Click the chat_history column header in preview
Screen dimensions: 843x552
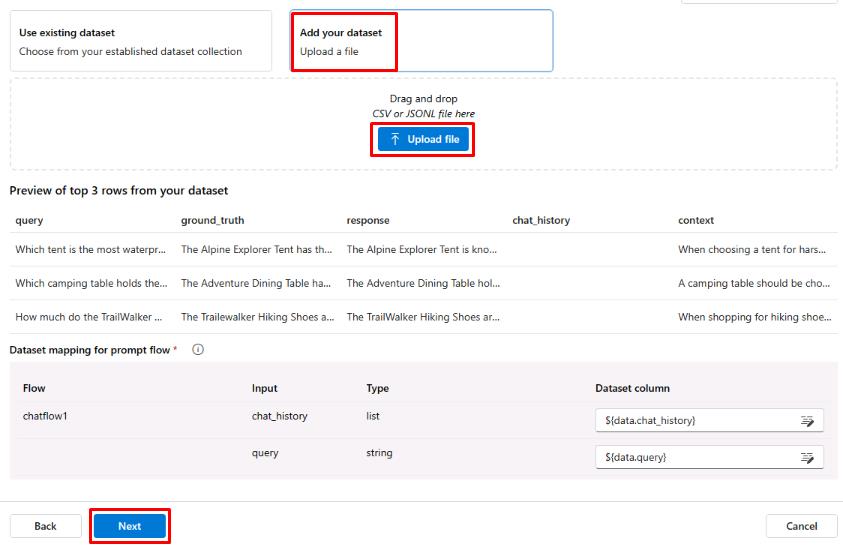click(540, 220)
